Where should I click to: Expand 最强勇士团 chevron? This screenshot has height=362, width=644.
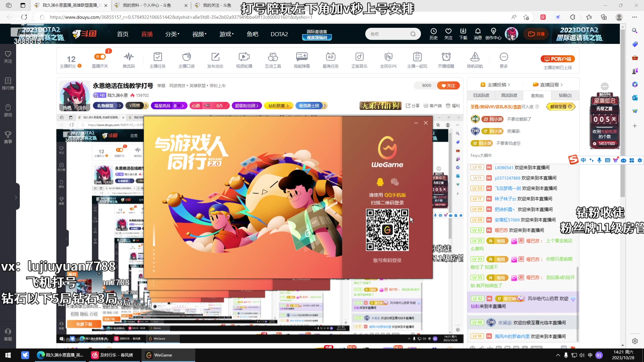coord(325,106)
